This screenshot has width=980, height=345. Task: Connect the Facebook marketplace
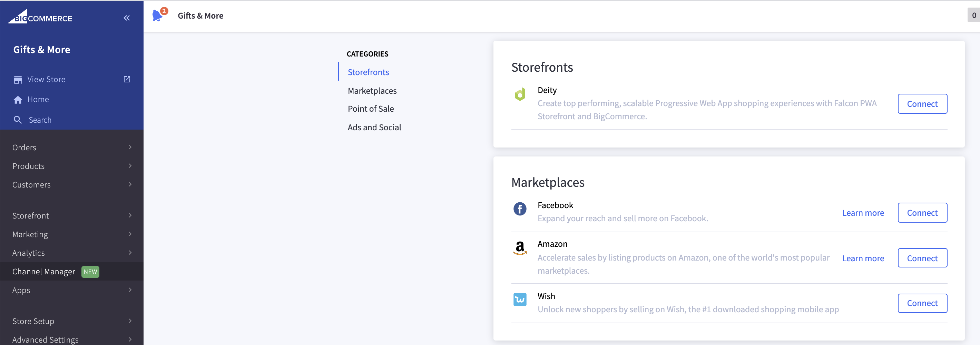(922, 213)
